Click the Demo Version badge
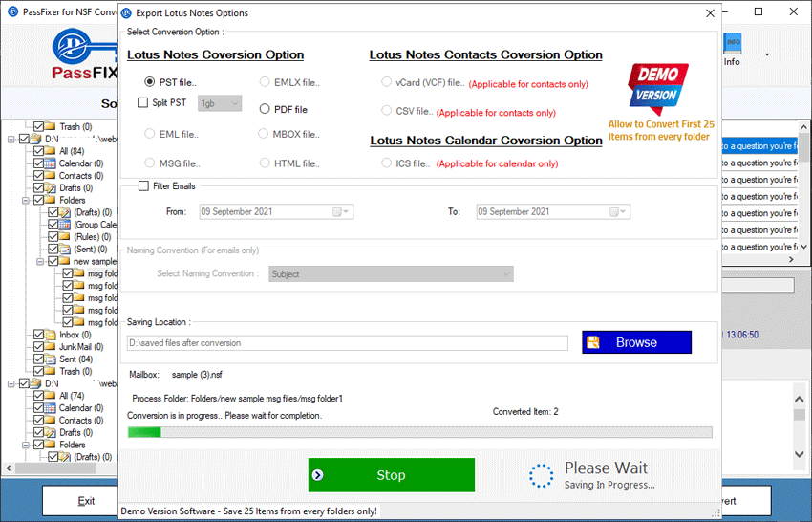This screenshot has width=812, height=522. click(x=657, y=89)
